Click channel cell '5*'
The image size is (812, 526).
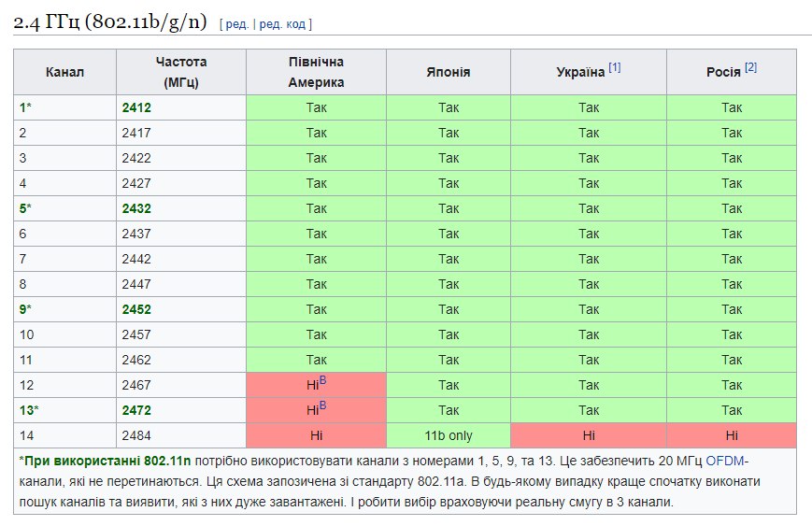64,208
